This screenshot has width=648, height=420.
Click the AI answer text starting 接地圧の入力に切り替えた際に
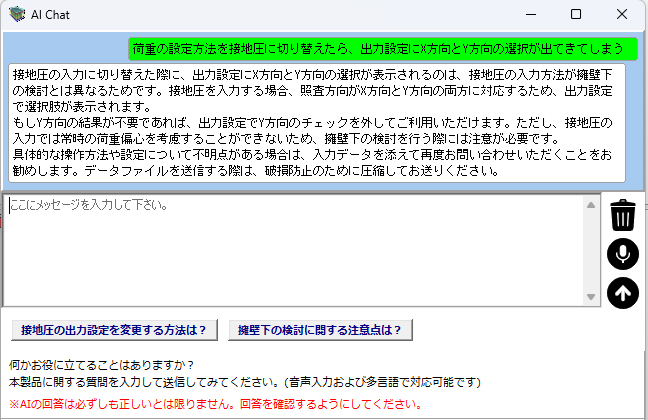(317, 123)
